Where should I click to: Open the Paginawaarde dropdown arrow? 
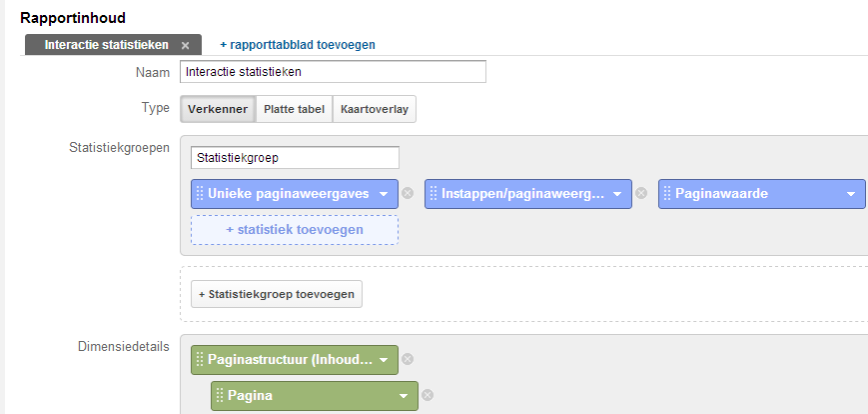[x=851, y=194]
